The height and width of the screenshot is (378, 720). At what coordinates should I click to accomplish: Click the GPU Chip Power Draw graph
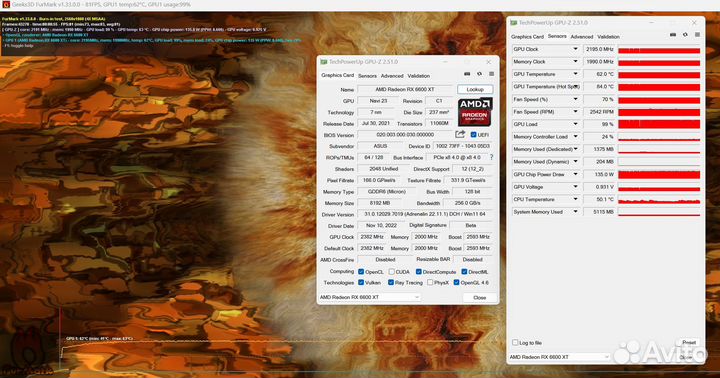[659, 174]
